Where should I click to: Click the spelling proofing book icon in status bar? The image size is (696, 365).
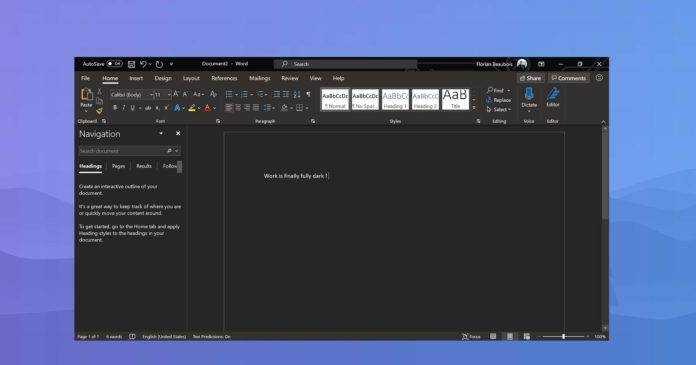click(132, 337)
